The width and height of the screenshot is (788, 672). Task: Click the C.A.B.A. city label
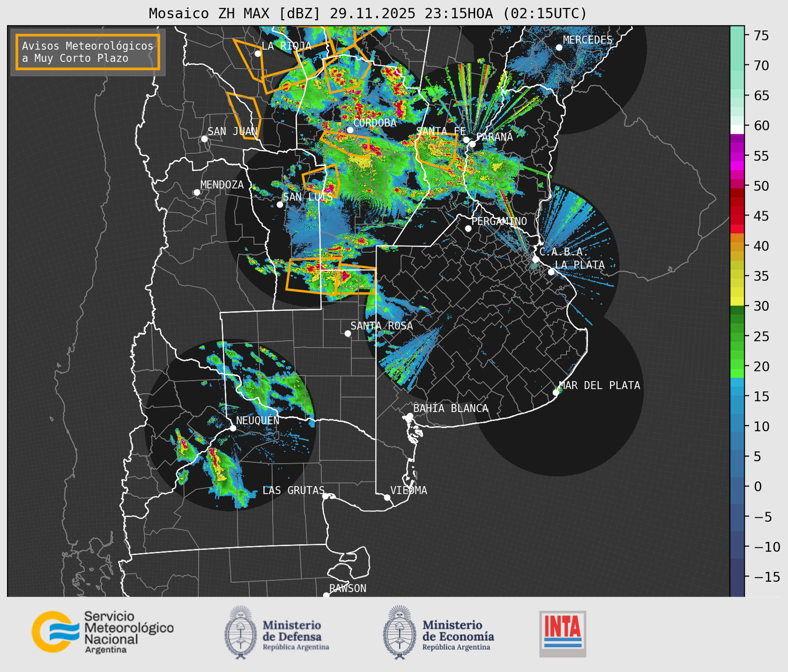pyautogui.click(x=564, y=252)
